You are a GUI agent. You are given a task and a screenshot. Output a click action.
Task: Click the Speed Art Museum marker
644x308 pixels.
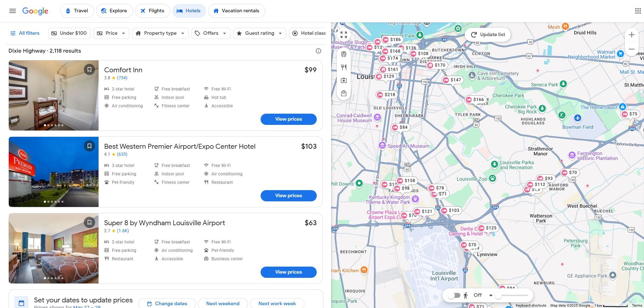(x=382, y=145)
